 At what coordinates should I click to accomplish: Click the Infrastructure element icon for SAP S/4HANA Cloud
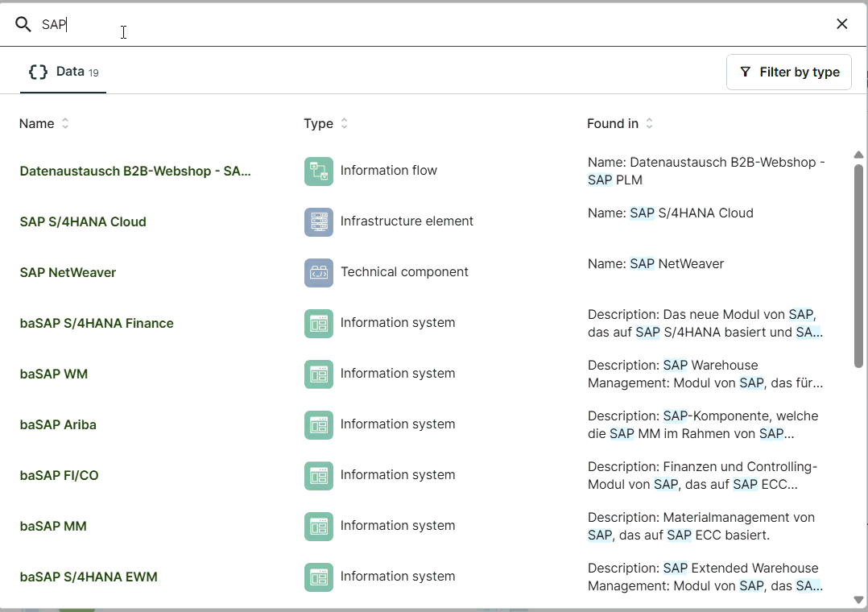point(318,222)
